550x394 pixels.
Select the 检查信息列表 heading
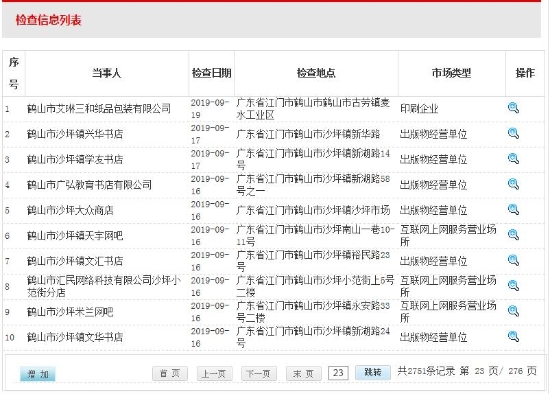coord(48,20)
